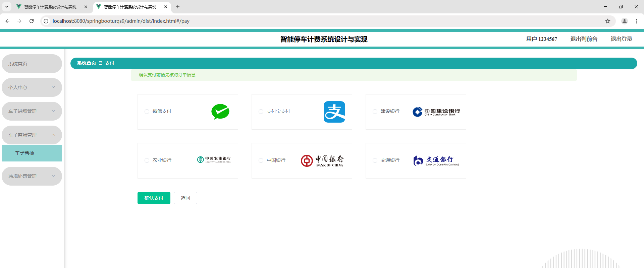Viewport: 644px width, 268px height.
Task: Go back using the browser back arrow
Action: [7, 21]
